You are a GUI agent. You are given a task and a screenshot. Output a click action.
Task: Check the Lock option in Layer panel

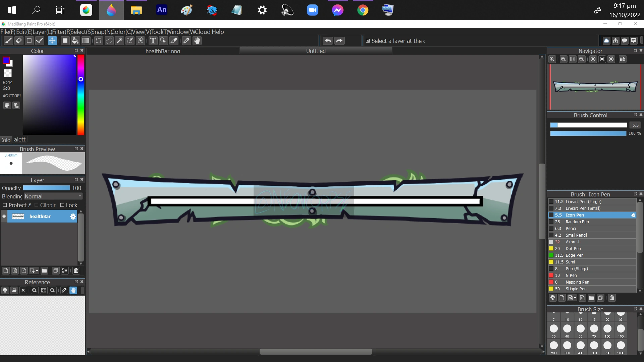click(x=62, y=205)
